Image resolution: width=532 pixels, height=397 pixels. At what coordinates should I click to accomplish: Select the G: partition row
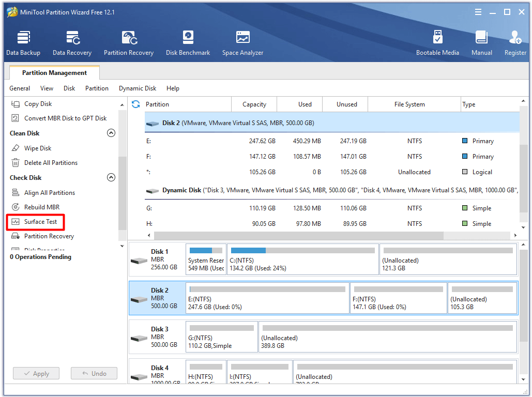tap(332, 208)
